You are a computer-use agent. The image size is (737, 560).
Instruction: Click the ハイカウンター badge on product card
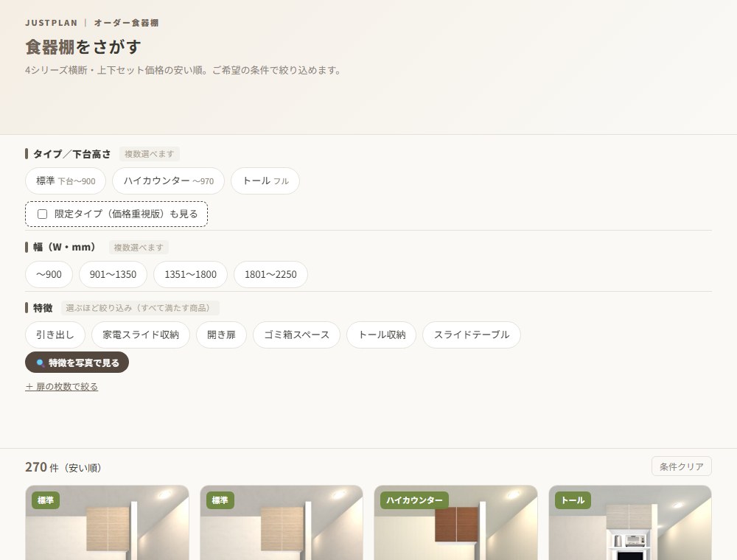(x=414, y=500)
